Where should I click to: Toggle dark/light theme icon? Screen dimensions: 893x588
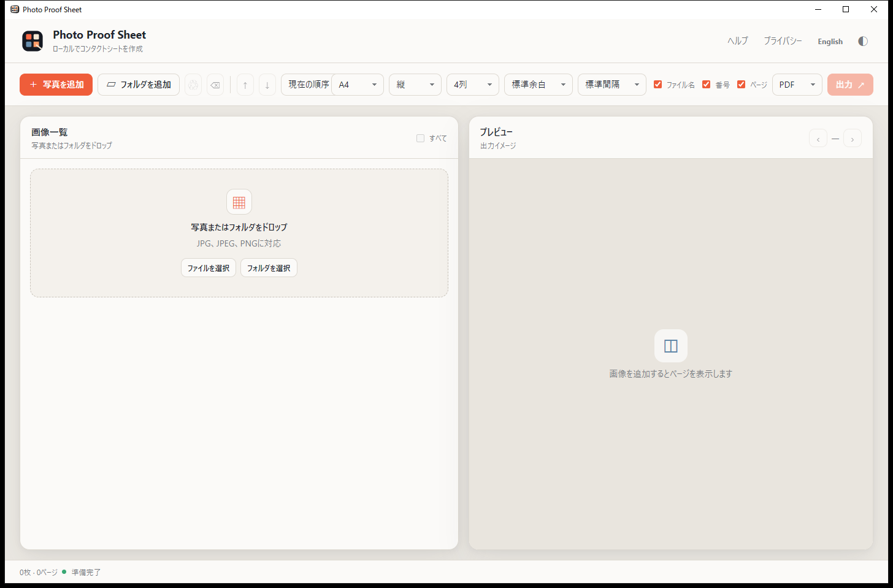point(863,41)
